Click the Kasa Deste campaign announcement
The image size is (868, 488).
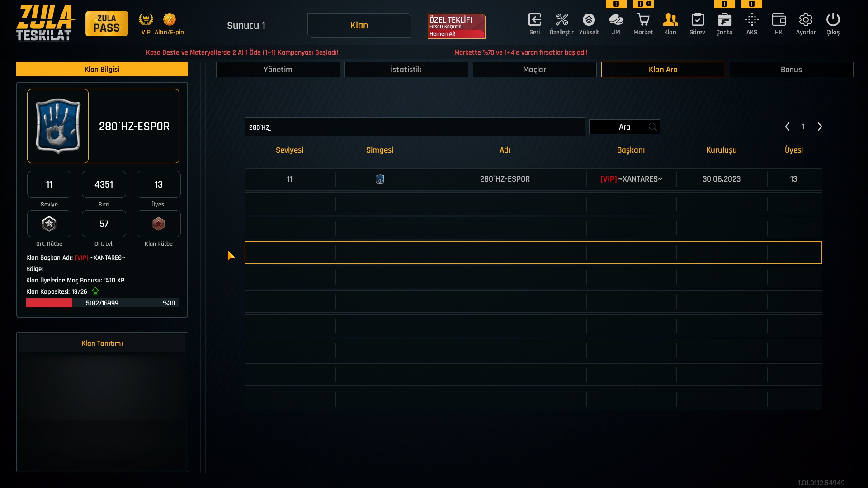pyautogui.click(x=242, y=52)
